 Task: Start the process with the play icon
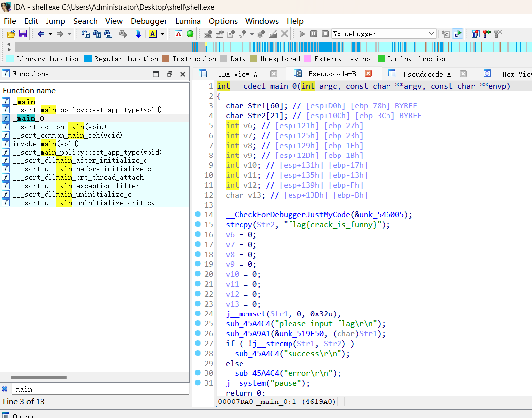(302, 34)
